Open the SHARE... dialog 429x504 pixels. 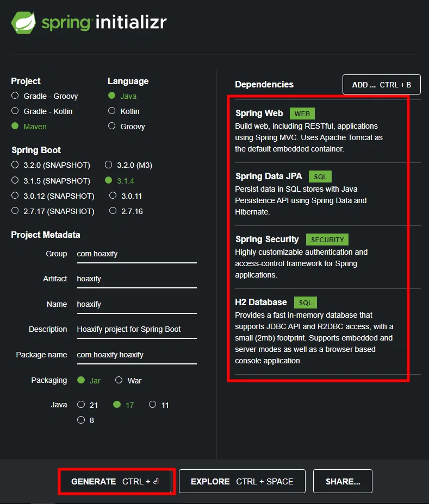pyautogui.click(x=343, y=481)
